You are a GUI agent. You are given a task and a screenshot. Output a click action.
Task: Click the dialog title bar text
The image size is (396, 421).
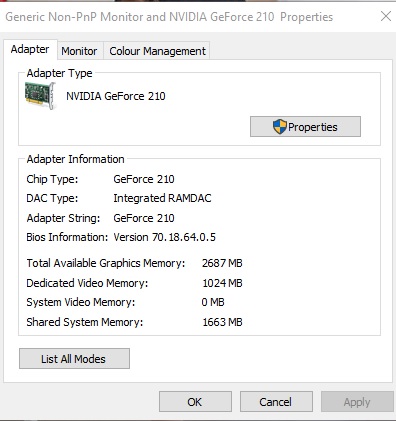[x=169, y=17]
